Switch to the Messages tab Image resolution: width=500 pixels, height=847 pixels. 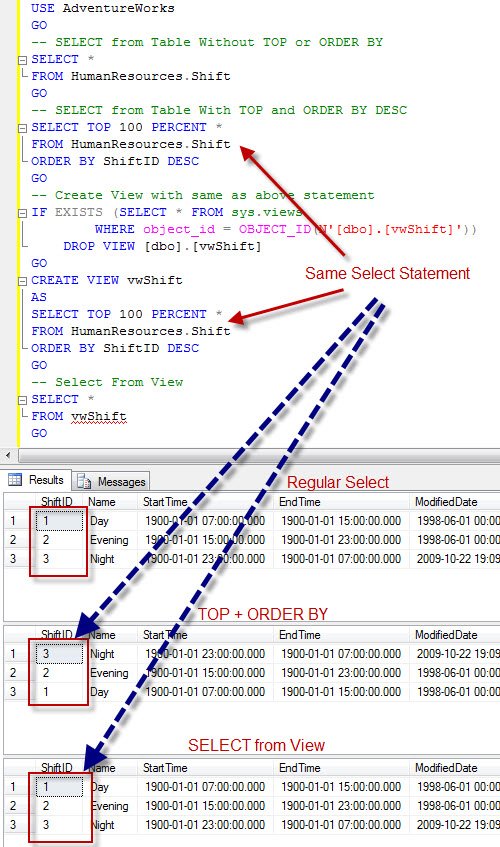[111, 481]
